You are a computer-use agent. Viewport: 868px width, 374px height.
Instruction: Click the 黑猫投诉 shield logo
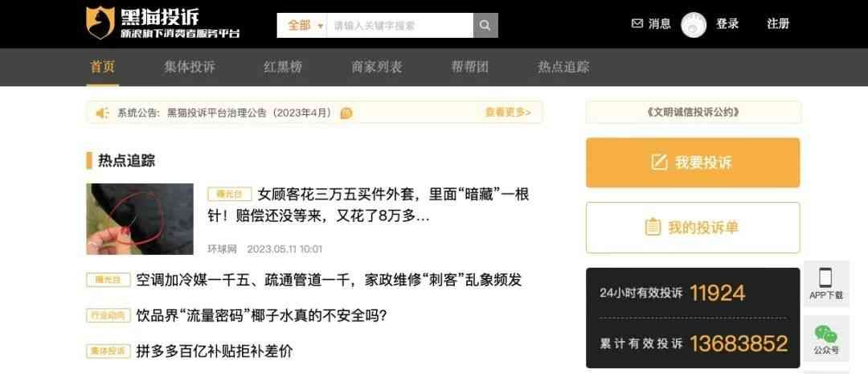click(100, 23)
